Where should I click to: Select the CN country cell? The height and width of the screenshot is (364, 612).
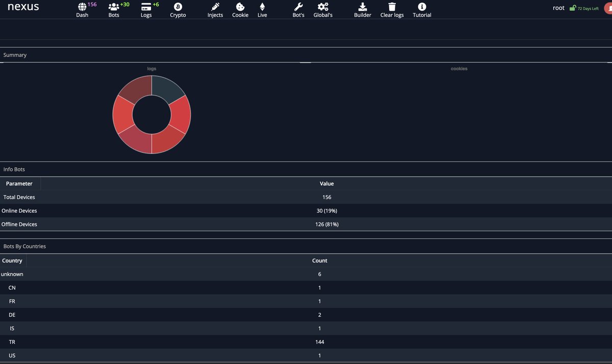click(x=12, y=288)
